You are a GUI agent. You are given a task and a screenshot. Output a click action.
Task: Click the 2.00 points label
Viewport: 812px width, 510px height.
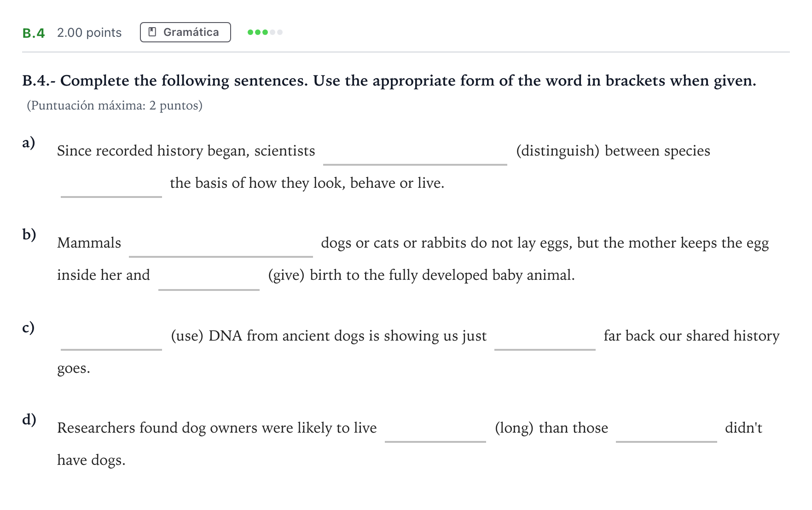[x=89, y=33]
